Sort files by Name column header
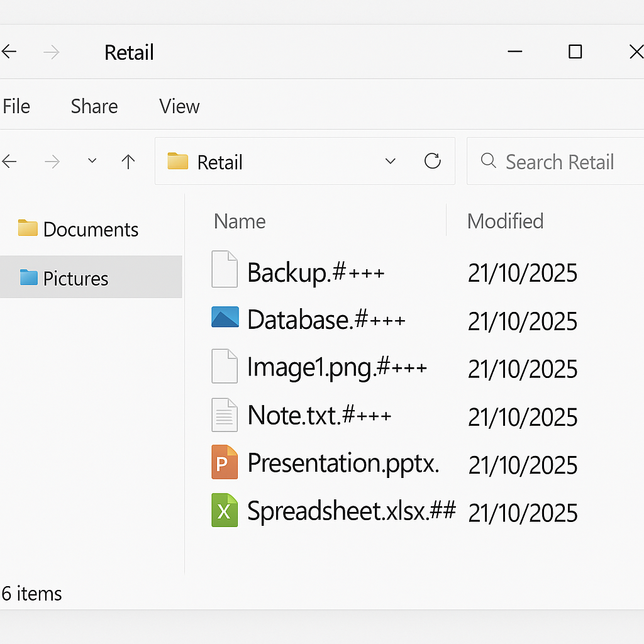 (240, 221)
